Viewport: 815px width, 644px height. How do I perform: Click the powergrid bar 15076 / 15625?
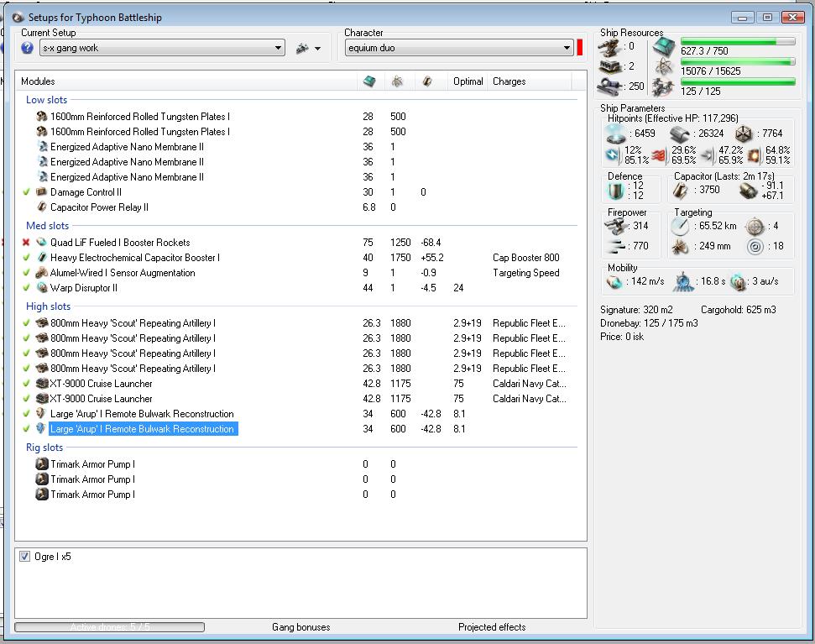tap(738, 61)
